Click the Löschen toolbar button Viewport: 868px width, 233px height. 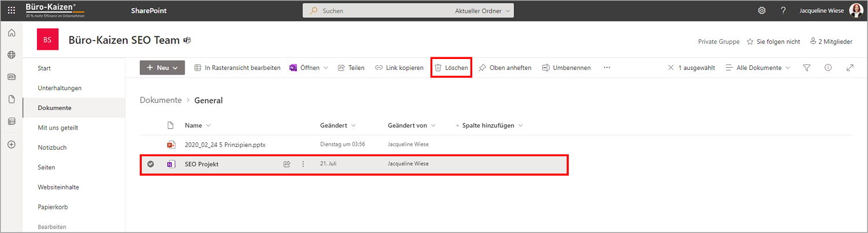click(451, 68)
